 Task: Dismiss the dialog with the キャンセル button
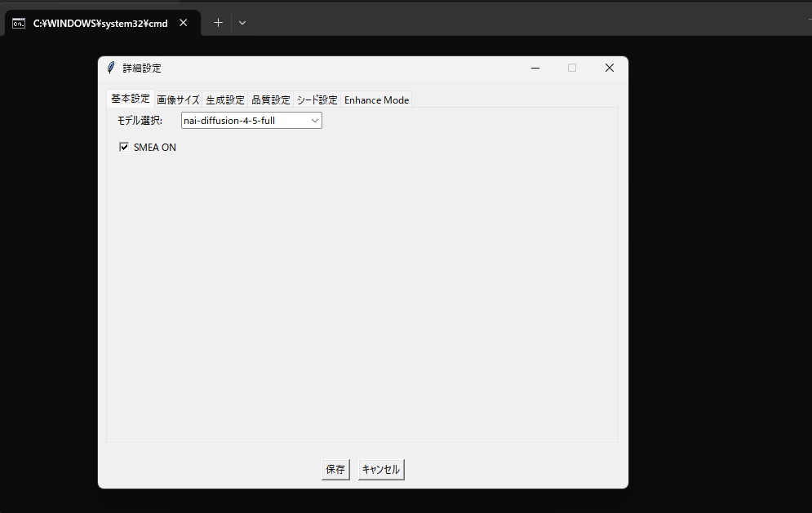380,469
